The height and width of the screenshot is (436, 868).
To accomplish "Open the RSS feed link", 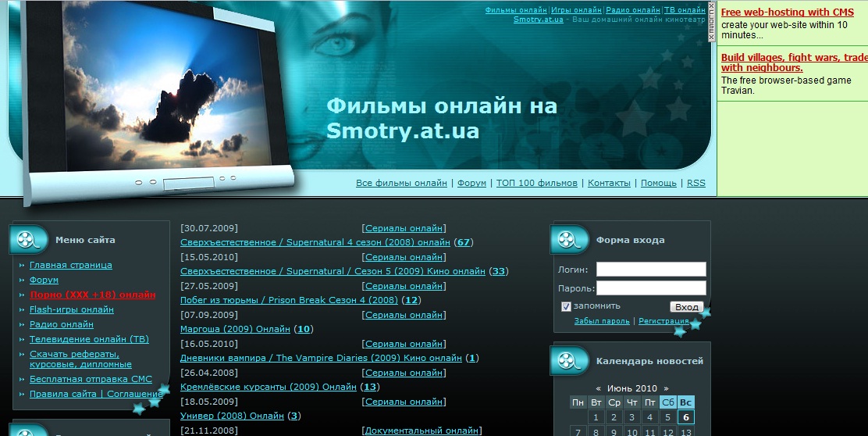I will point(695,183).
